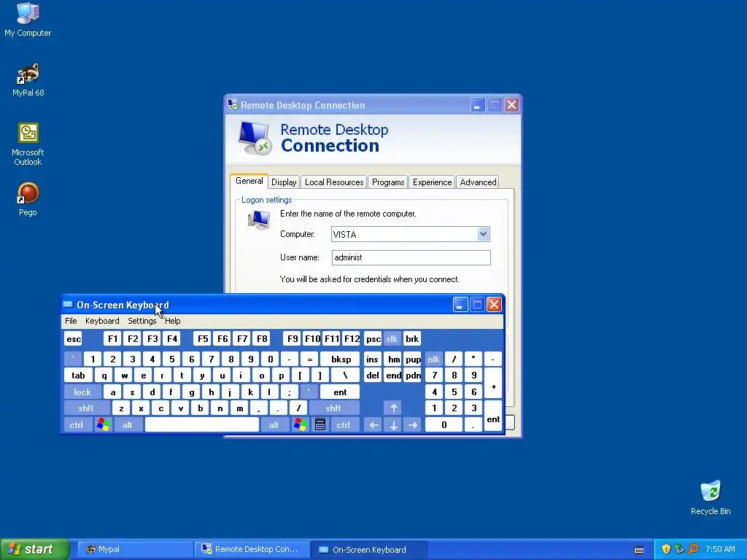The width and height of the screenshot is (747, 560).
Task: Launch MyPal 68 desktop shortcut
Action: click(28, 79)
